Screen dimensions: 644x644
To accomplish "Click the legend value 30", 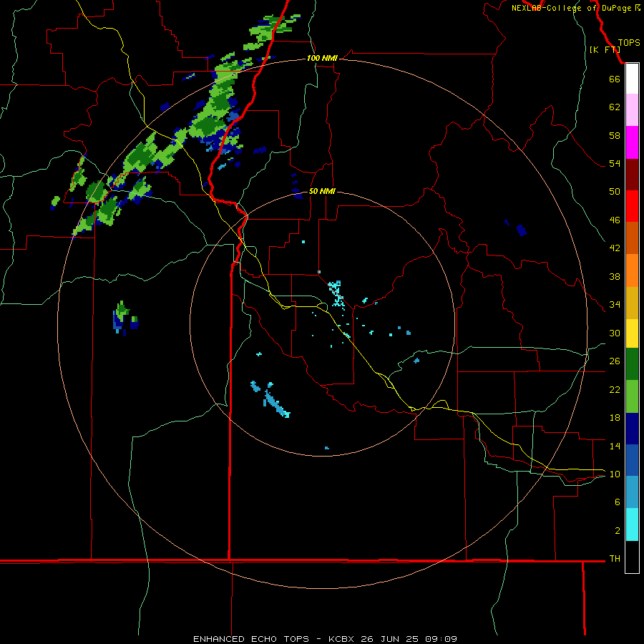I will coord(615,333).
